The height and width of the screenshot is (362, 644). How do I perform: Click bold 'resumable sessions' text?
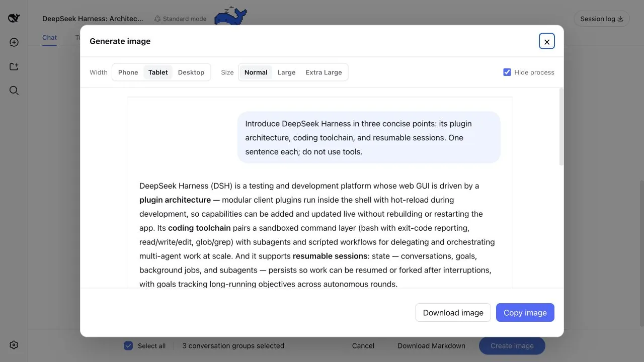coord(330,256)
